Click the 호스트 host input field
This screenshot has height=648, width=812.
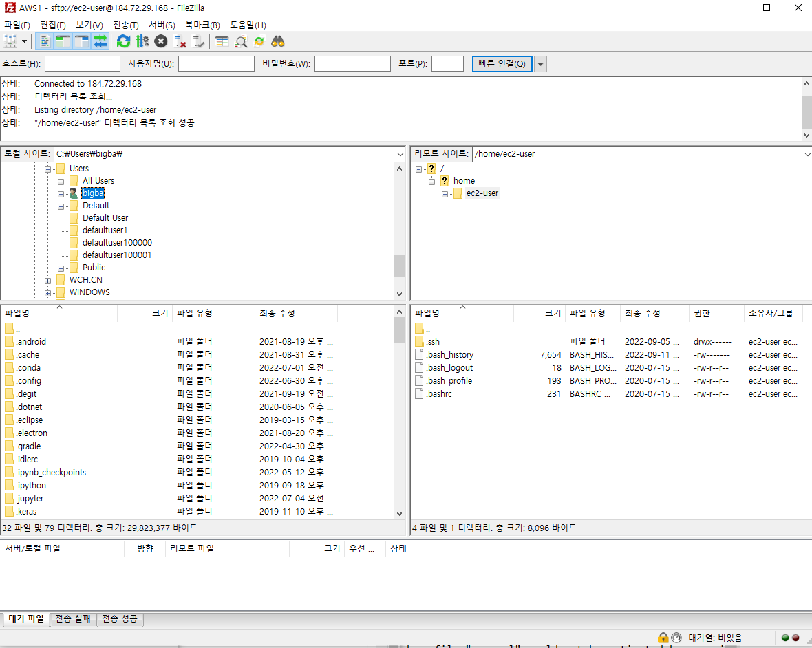[x=83, y=64]
